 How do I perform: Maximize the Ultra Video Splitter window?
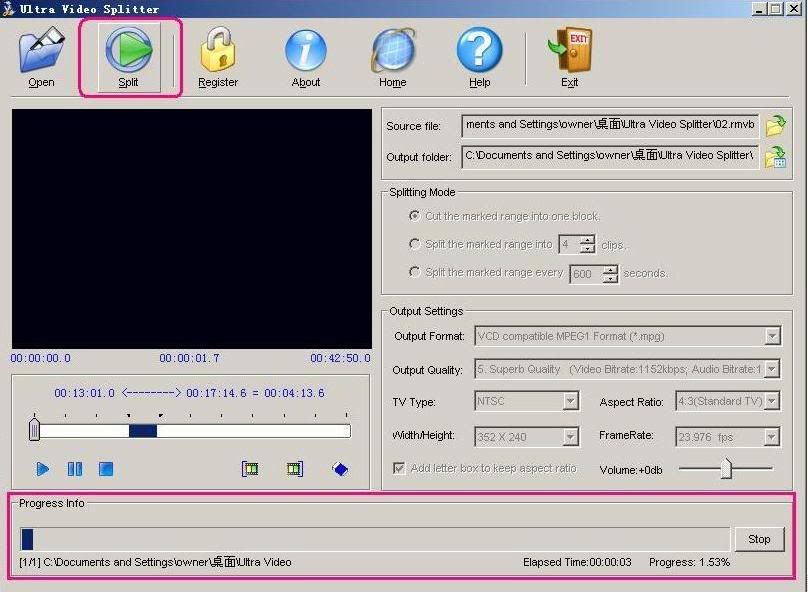point(776,9)
